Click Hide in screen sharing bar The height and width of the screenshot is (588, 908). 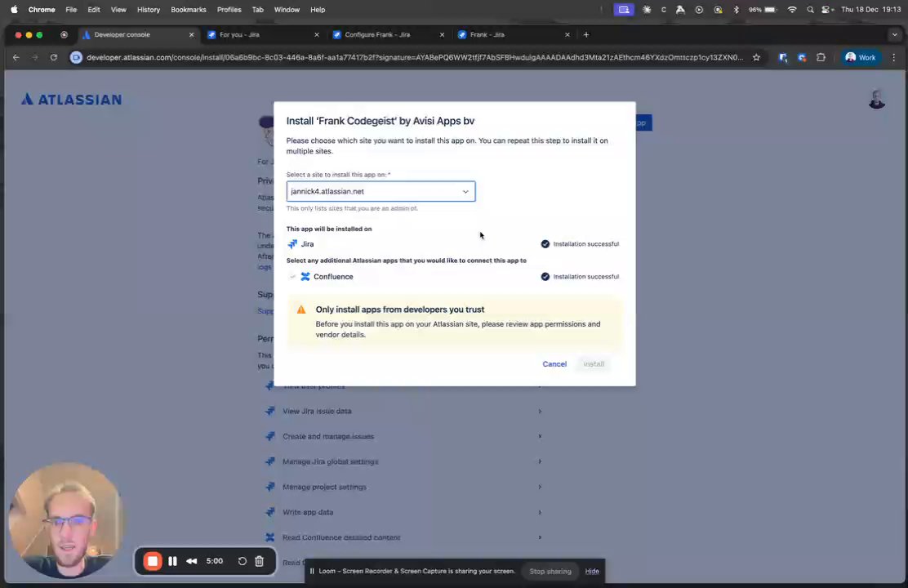(592, 571)
